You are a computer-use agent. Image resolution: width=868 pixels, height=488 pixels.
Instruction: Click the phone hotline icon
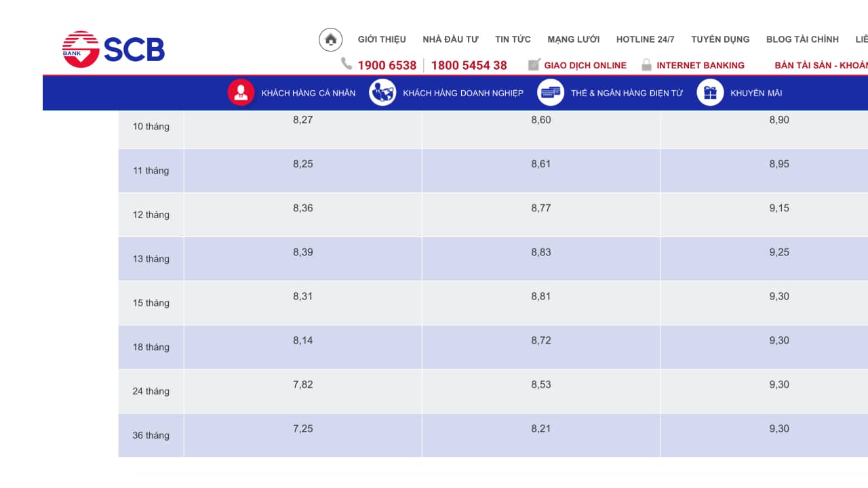[x=347, y=64]
